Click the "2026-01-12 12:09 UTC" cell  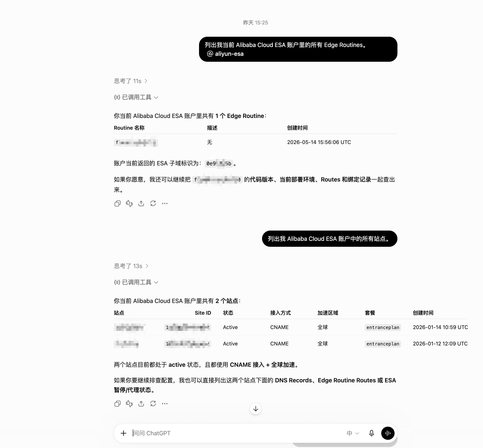click(440, 344)
